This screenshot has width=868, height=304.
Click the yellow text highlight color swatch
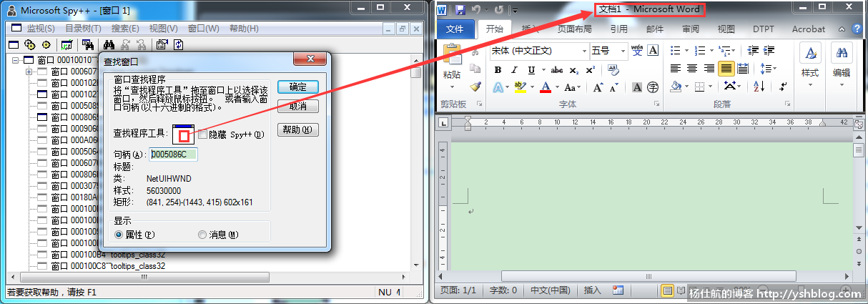tap(519, 87)
